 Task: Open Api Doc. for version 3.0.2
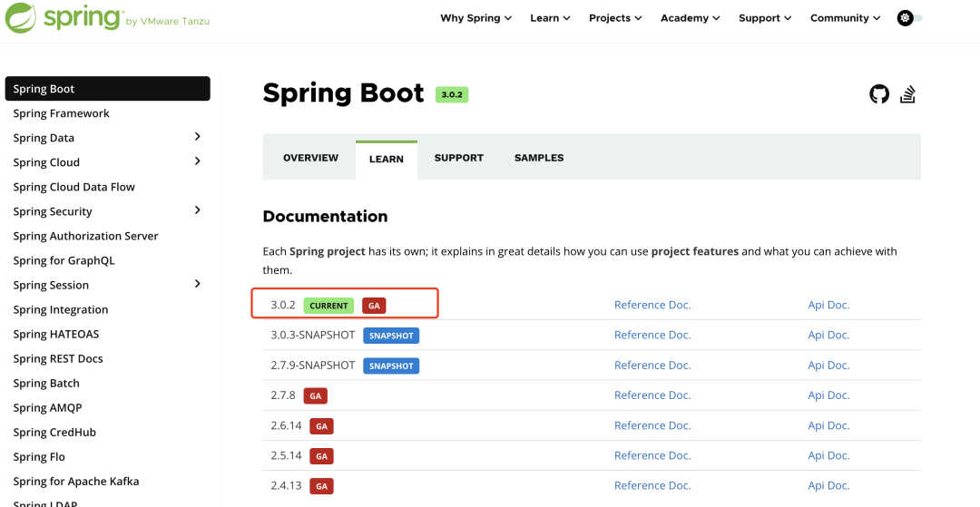tap(828, 305)
